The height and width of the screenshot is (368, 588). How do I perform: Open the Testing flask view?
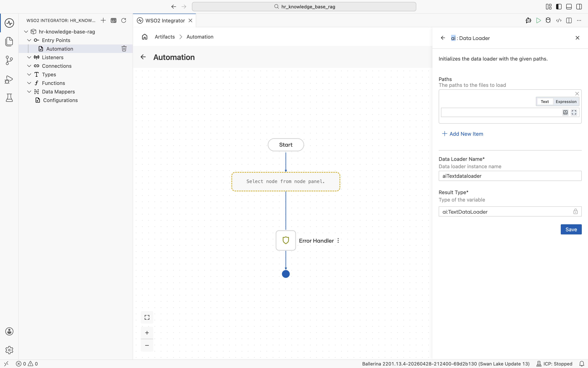(x=9, y=98)
